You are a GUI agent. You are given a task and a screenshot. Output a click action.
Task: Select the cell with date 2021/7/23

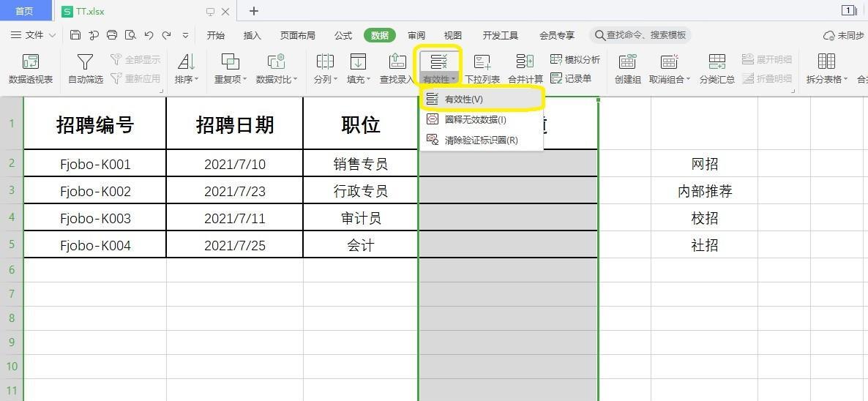235,191
